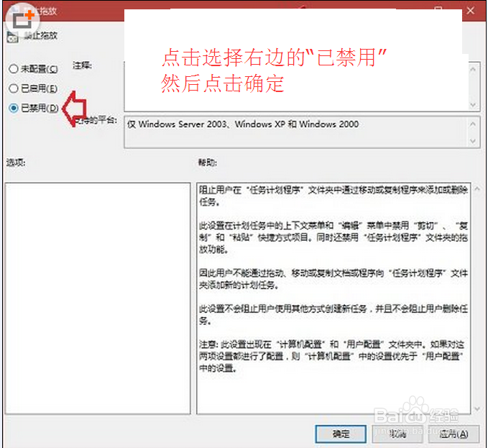The width and height of the screenshot is (488, 448).
Task: Click the help paragraph starting 阻止用户在
Action: (333, 196)
